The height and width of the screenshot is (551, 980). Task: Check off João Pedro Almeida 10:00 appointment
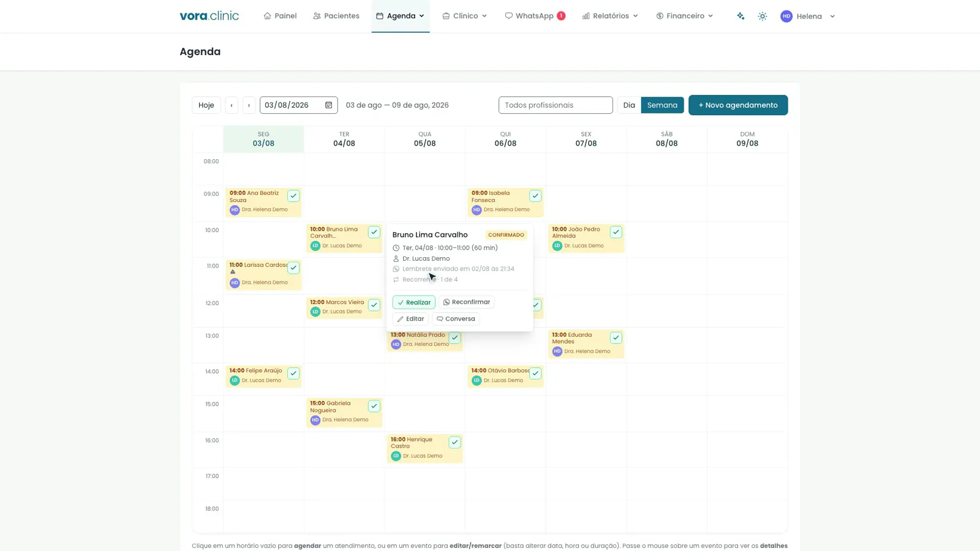pos(616,232)
